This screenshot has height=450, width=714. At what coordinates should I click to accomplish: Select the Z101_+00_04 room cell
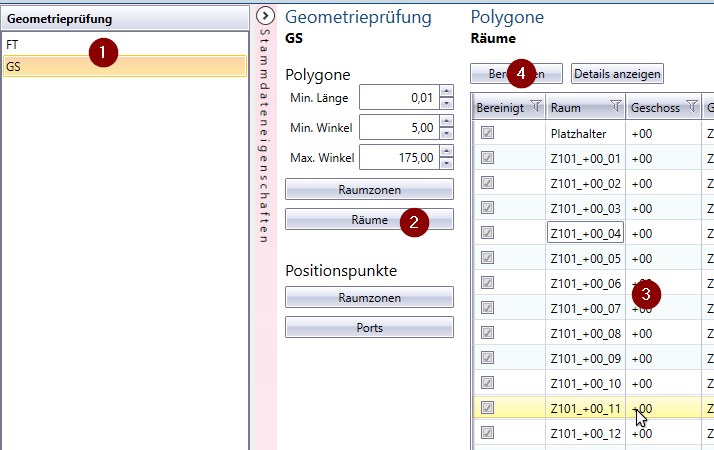point(585,233)
